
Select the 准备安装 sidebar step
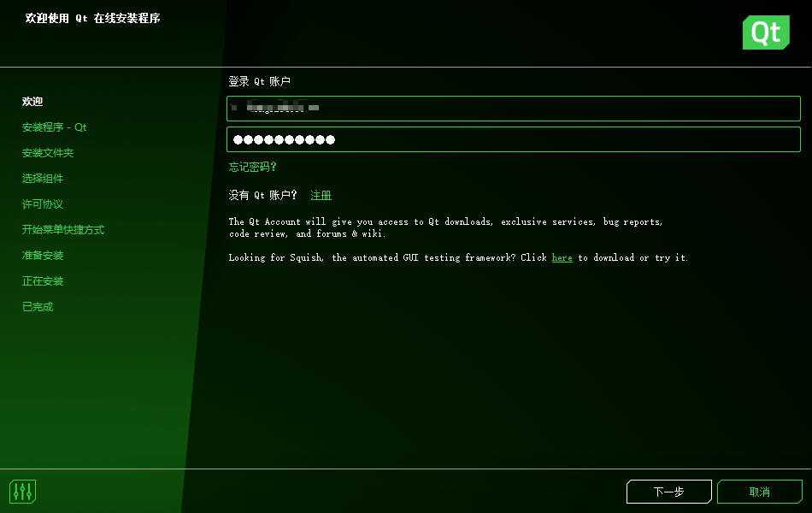pyautogui.click(x=43, y=256)
